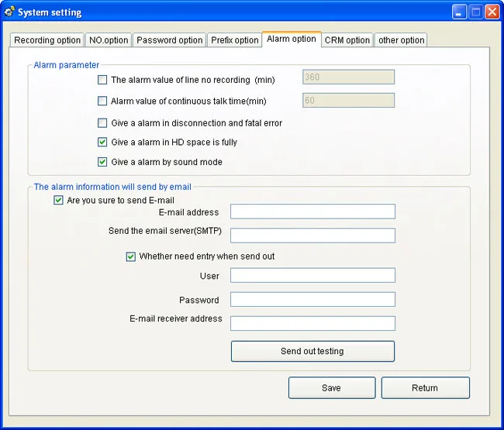Save the alarm settings
The height and width of the screenshot is (430, 504).
(x=332, y=388)
